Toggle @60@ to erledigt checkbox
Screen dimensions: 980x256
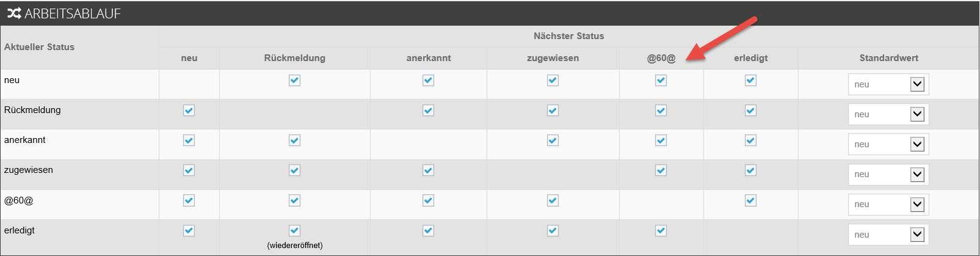pos(750,200)
